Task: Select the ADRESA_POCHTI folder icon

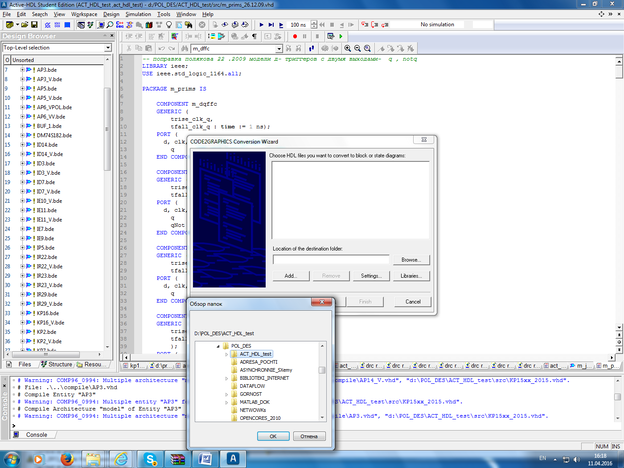Action: coord(233,363)
